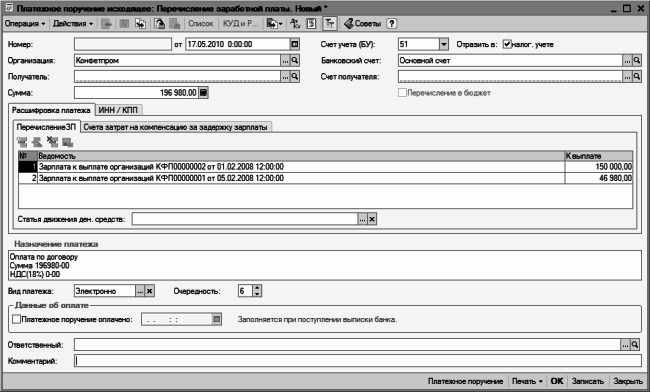Click the К выплате column header

pos(599,156)
